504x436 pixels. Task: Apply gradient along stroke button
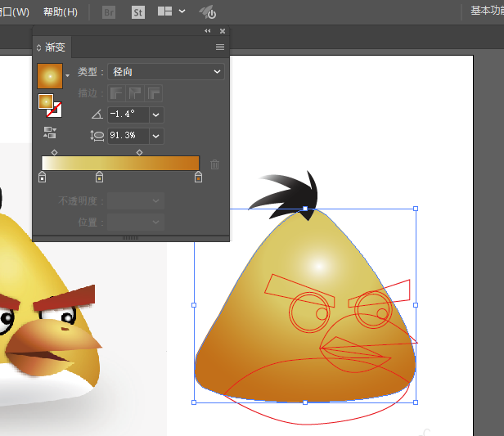click(x=135, y=93)
